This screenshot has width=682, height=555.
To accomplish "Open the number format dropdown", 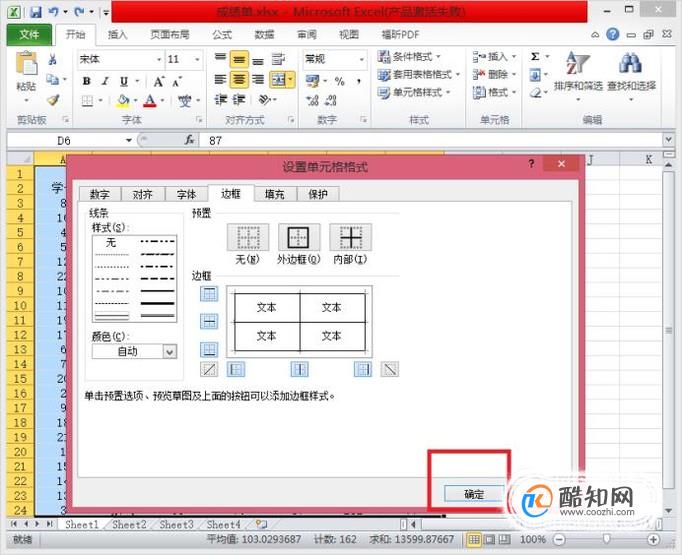I will pyautogui.click(x=361, y=59).
